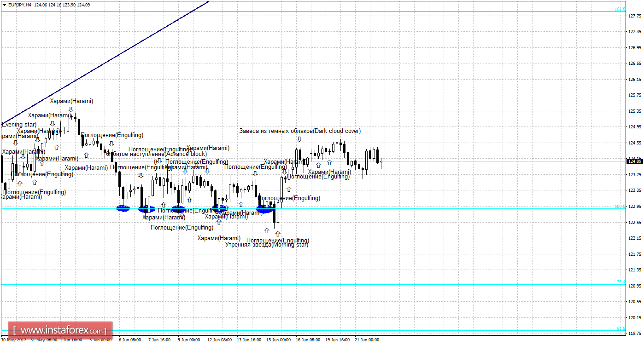
Task: Click the 19 Jun 16:00 time axis label
Action: coord(337,340)
